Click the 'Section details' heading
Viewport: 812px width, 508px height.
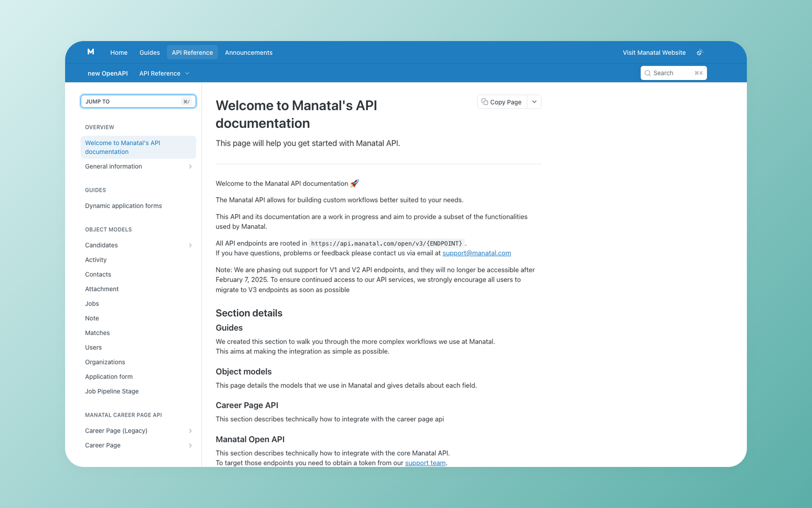249,313
